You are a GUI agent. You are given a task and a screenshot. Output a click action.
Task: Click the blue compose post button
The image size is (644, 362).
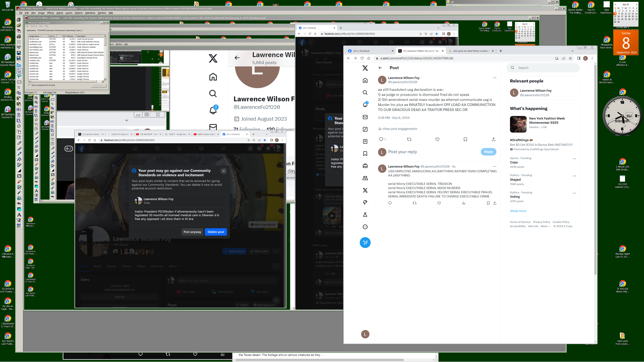coord(365,243)
